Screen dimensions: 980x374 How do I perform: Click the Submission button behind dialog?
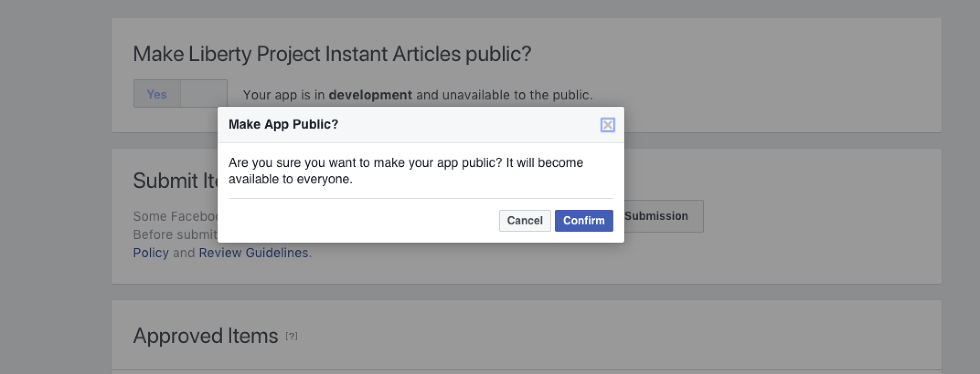[x=663, y=216]
